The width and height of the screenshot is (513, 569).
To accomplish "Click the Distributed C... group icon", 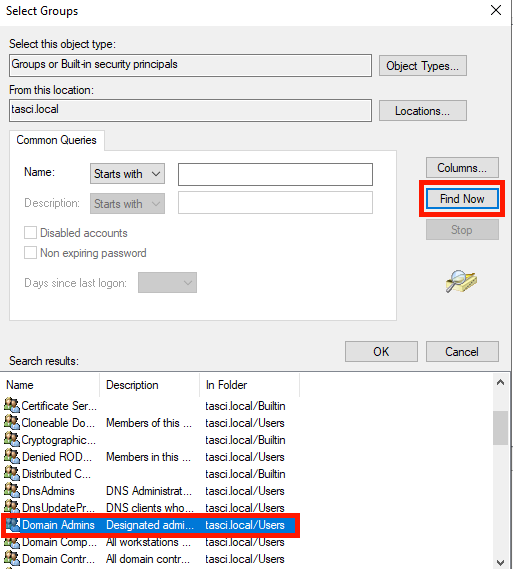I will point(12,473).
